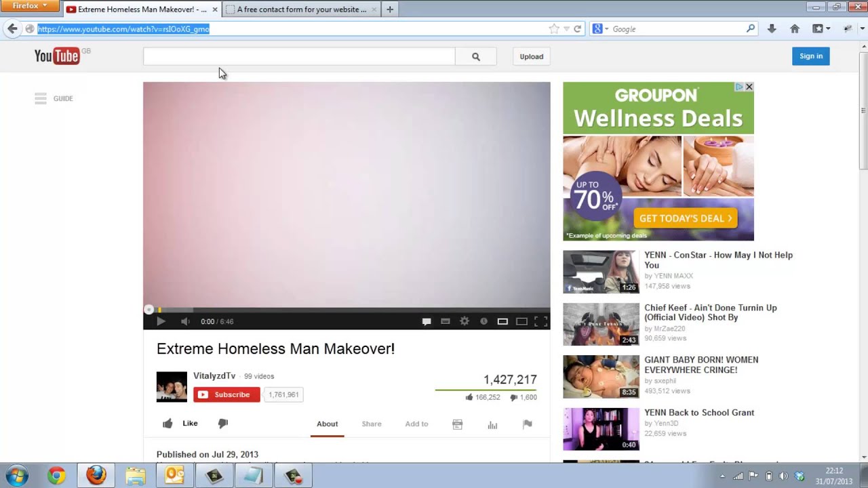The image size is (868, 488).
Task: Switch to Extreme Homeless Man Makeover tab
Action: click(142, 9)
